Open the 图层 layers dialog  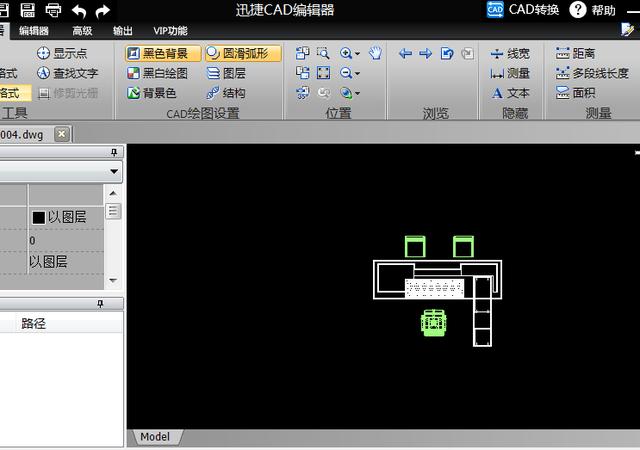coord(226,73)
